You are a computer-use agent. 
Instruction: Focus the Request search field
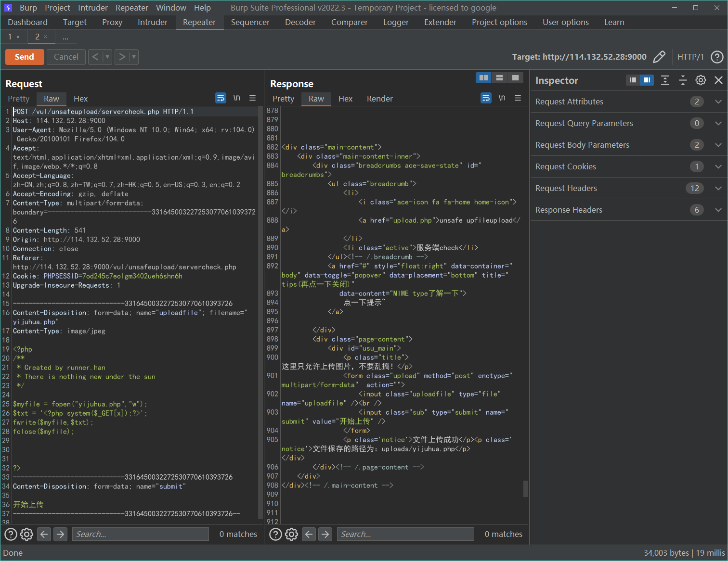pos(140,534)
